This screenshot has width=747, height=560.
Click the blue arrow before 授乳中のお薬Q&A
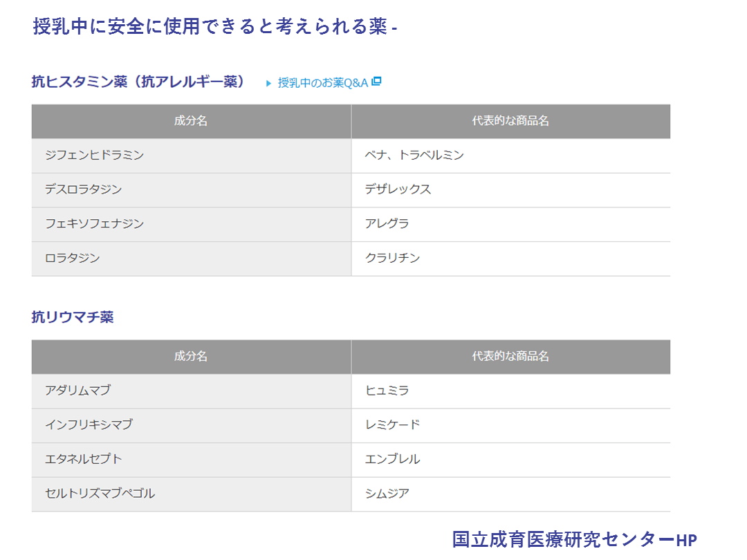[269, 83]
